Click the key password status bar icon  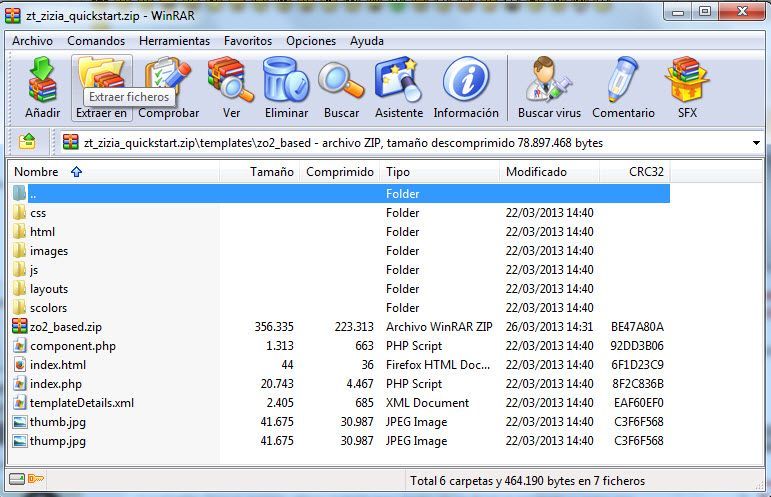click(35, 479)
